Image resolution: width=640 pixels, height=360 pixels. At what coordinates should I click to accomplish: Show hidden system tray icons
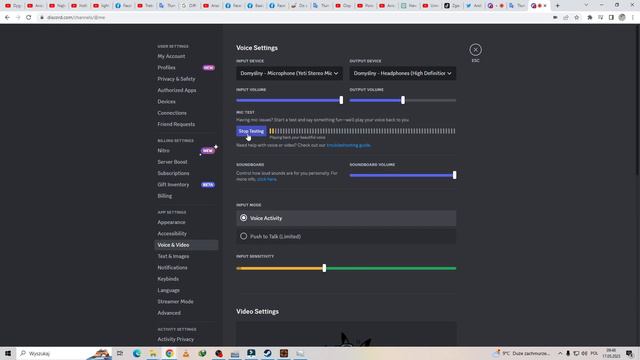[560, 353]
